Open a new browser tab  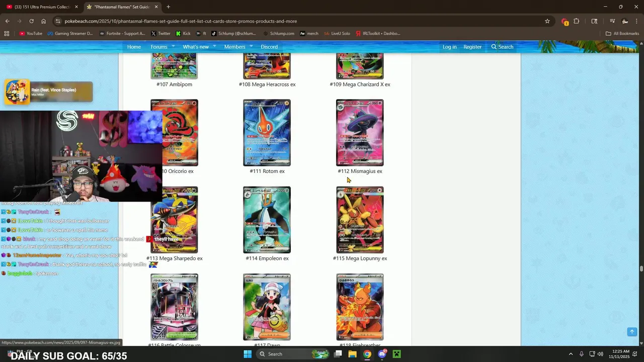pyautogui.click(x=168, y=7)
